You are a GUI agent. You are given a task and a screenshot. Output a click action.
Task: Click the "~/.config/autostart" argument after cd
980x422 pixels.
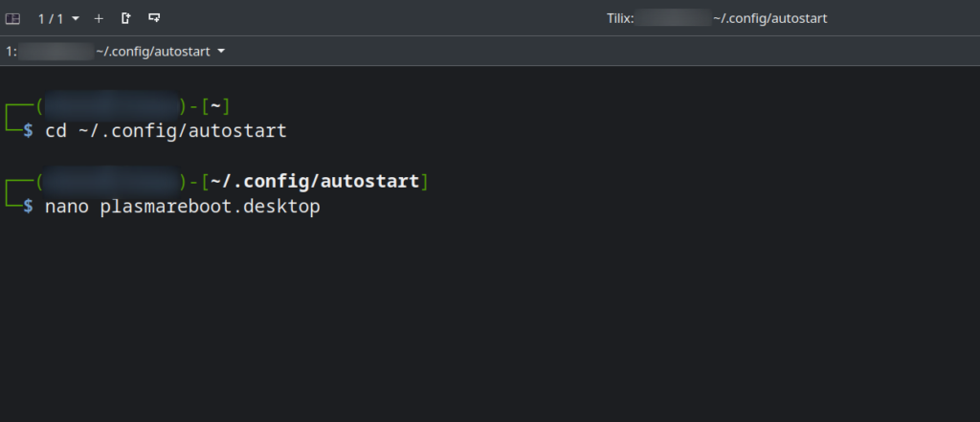point(183,131)
